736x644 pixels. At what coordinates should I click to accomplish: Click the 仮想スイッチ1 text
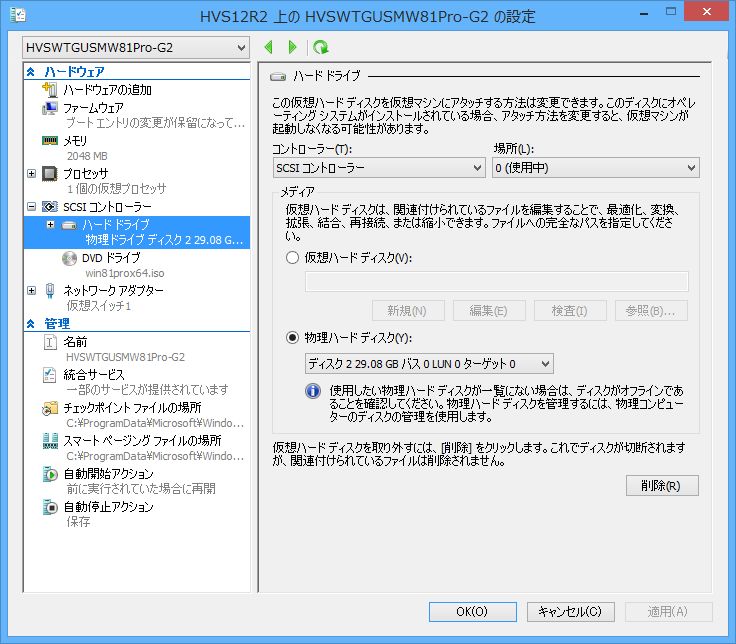point(99,306)
